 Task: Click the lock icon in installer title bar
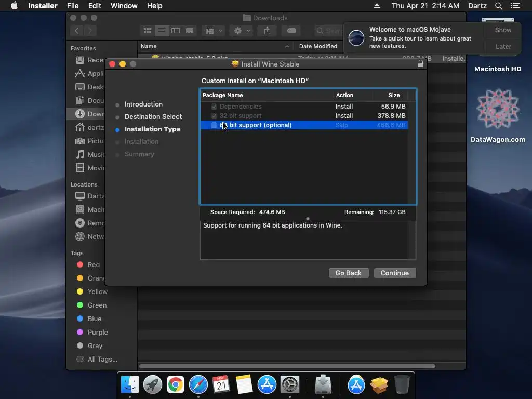(421, 64)
